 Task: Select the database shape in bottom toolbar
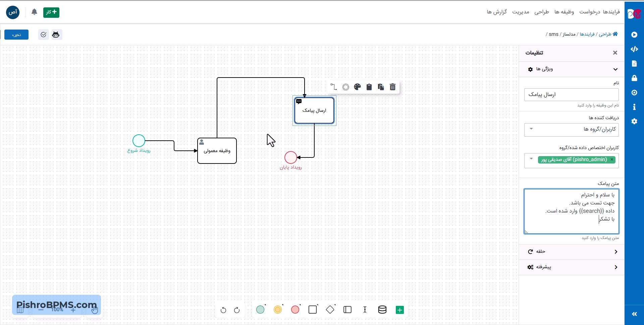coord(382,310)
